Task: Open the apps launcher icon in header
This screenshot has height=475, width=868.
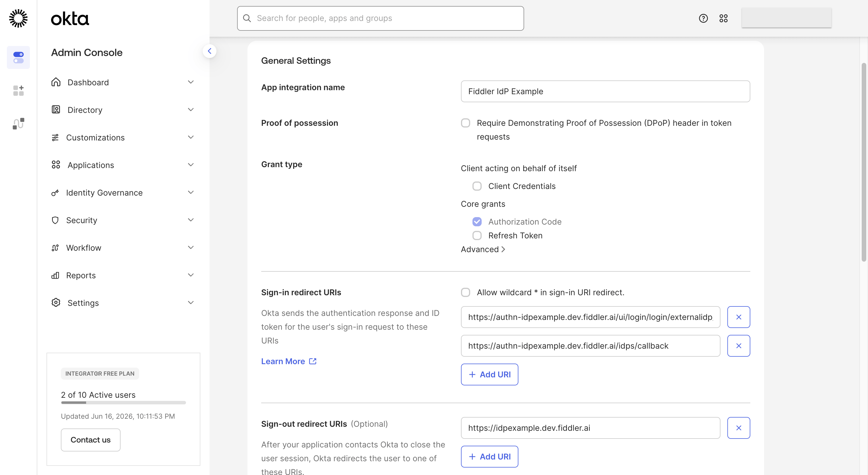Action: 723,18
